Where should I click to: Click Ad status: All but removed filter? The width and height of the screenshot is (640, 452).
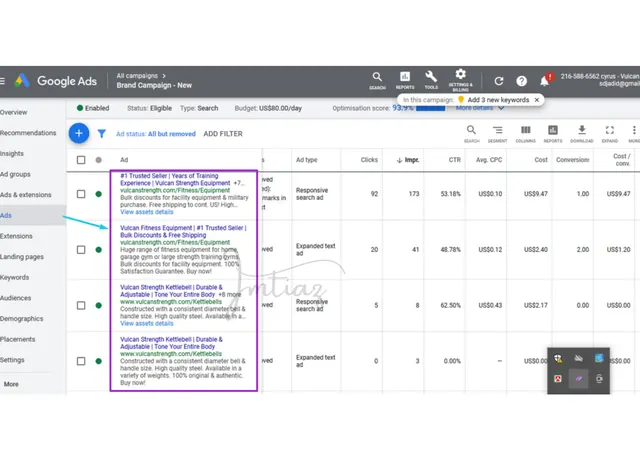[x=156, y=134]
